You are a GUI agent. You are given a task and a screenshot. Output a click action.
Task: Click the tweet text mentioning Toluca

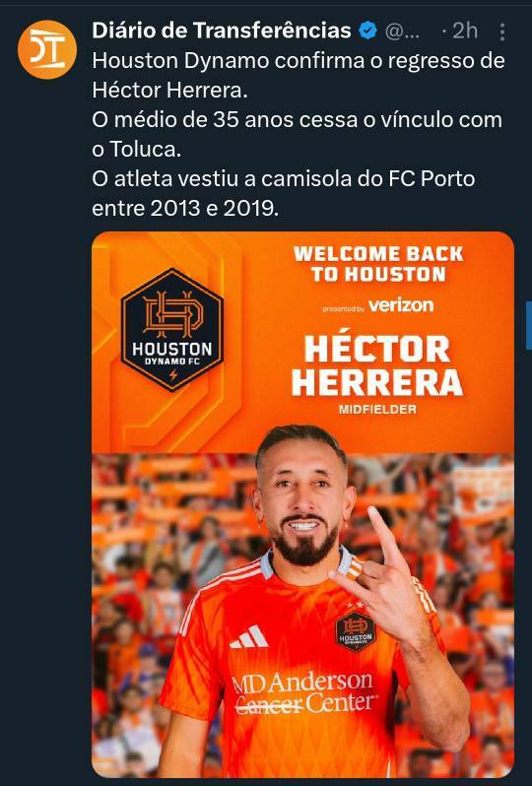tap(297, 134)
